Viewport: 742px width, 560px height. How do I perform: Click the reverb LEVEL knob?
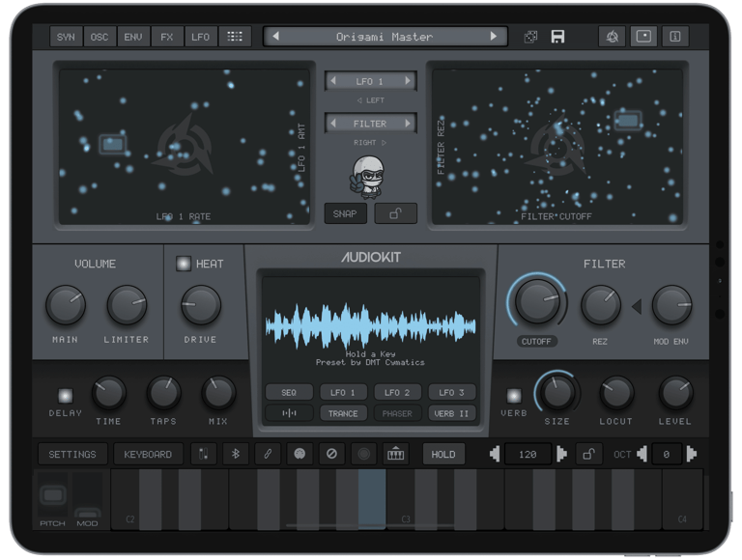[675, 393]
